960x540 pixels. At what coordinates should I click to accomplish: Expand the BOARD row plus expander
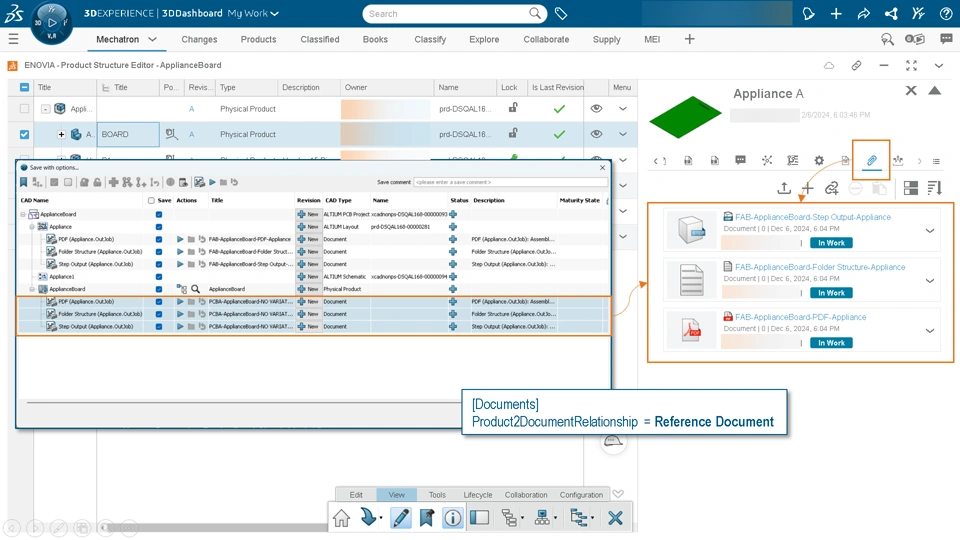[x=61, y=134]
